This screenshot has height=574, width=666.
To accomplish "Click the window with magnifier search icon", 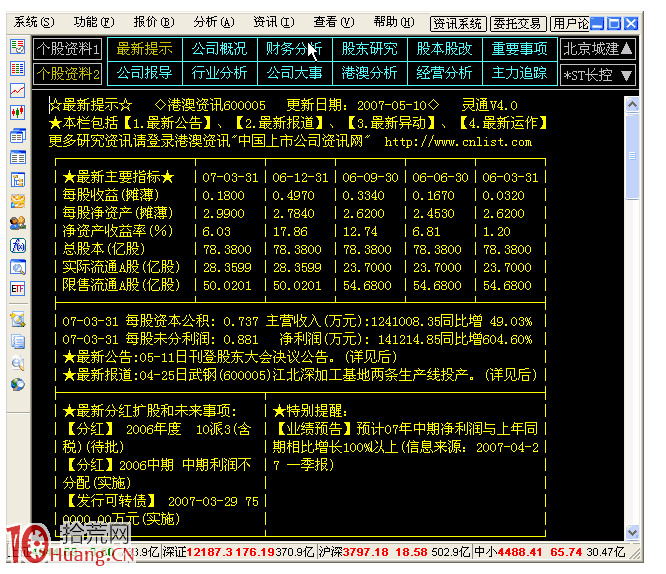I will 17,267.
